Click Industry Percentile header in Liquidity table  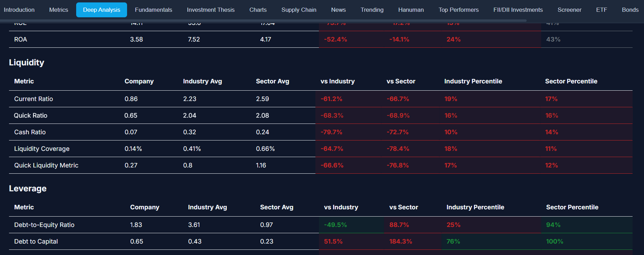tap(473, 81)
